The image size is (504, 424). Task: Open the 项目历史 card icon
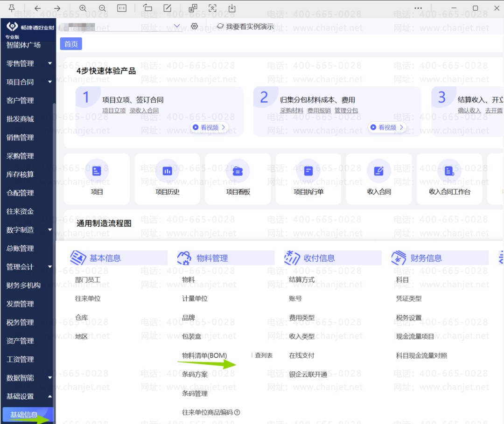(x=167, y=171)
